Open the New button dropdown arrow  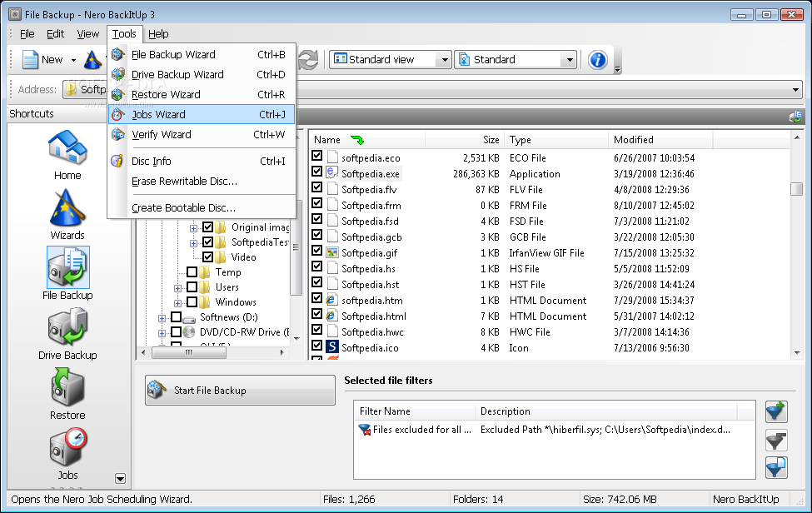click(x=73, y=60)
